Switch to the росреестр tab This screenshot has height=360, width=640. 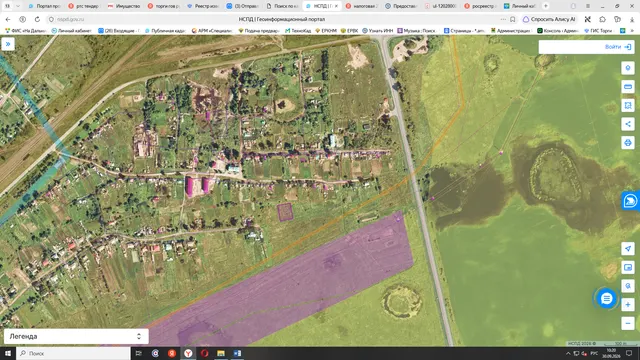click(480, 6)
